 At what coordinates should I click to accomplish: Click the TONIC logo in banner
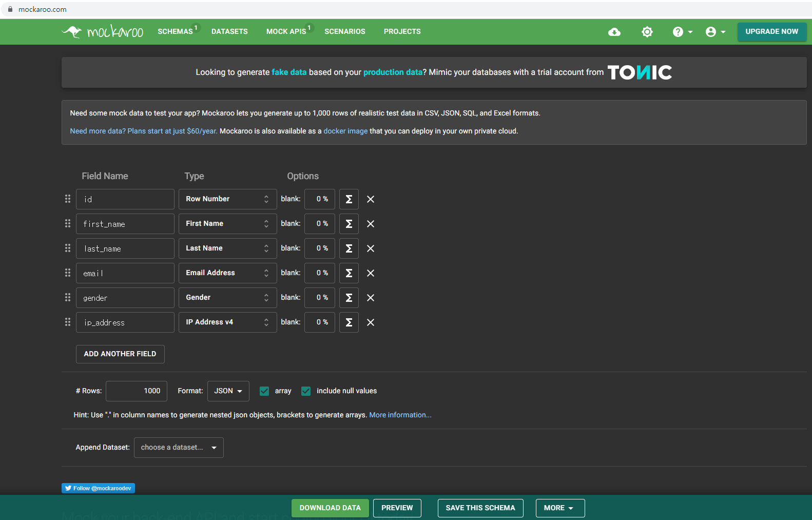[640, 72]
